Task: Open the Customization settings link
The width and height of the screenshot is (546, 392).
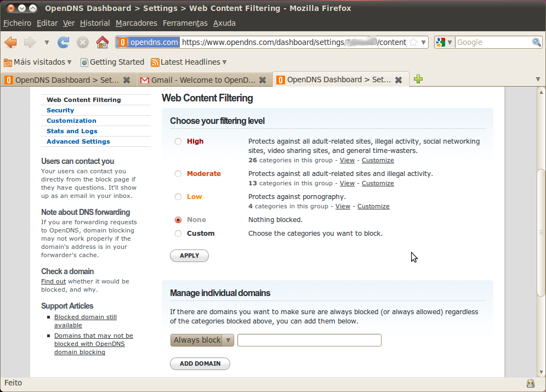Action: pos(71,121)
